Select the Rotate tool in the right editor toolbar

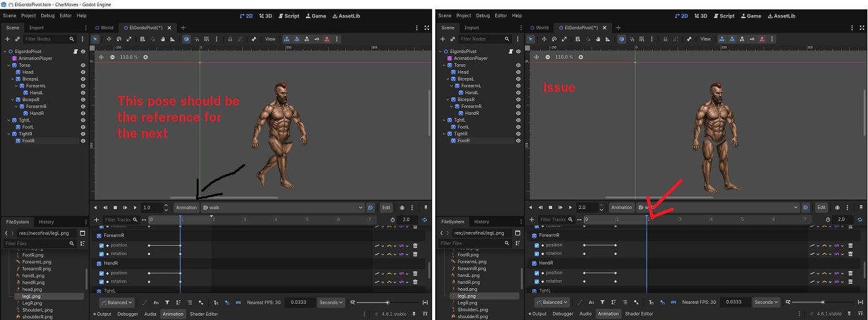click(x=555, y=39)
